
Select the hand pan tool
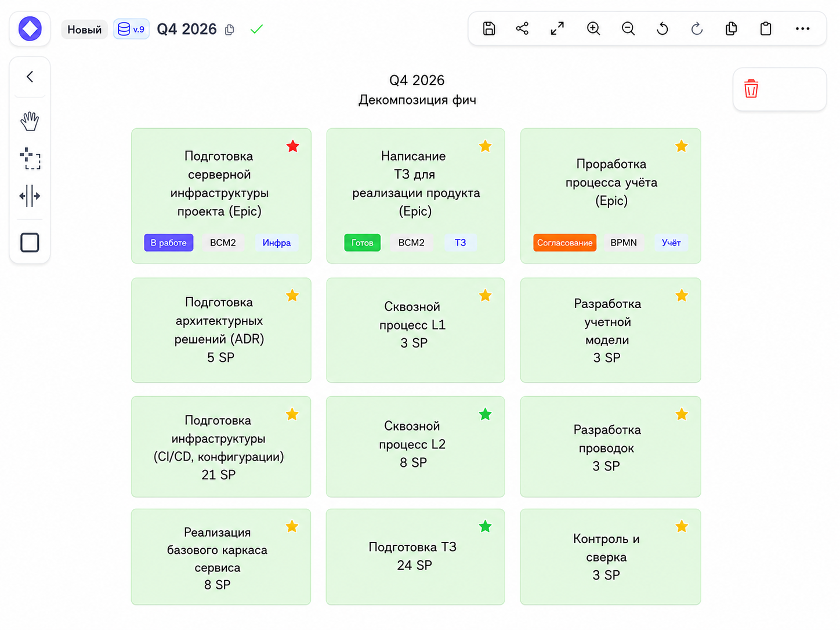click(x=30, y=121)
